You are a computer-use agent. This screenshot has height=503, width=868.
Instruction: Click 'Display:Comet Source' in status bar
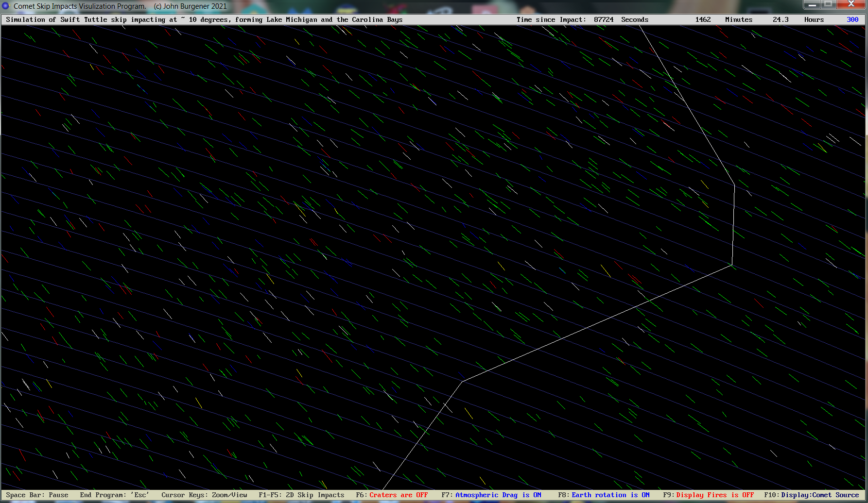point(819,495)
